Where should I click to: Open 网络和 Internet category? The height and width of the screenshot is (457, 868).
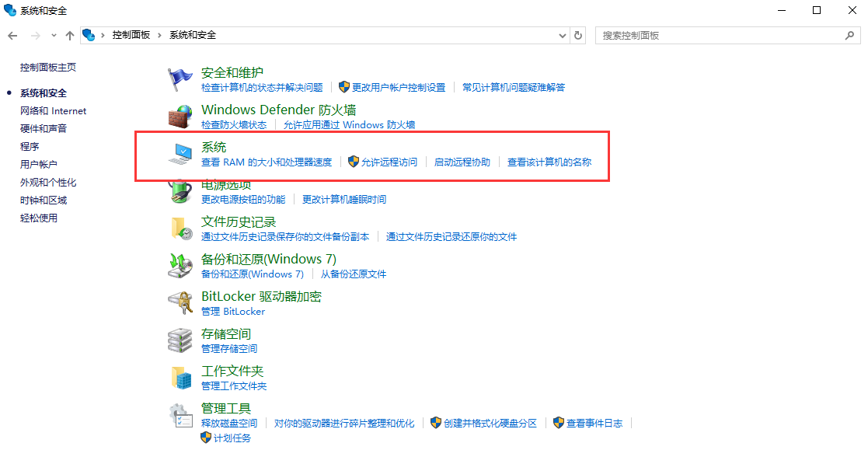(53, 111)
